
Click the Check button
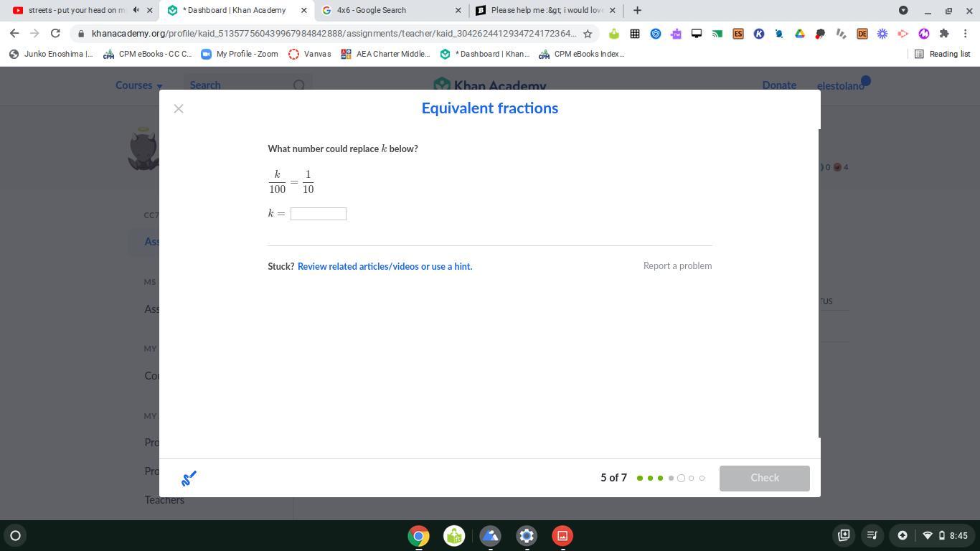coord(765,479)
